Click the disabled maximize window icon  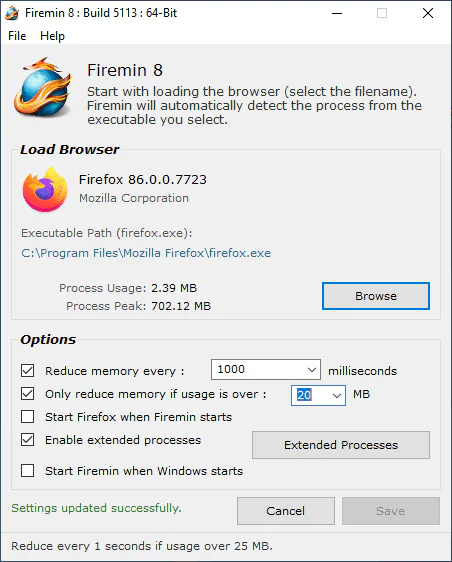382,13
